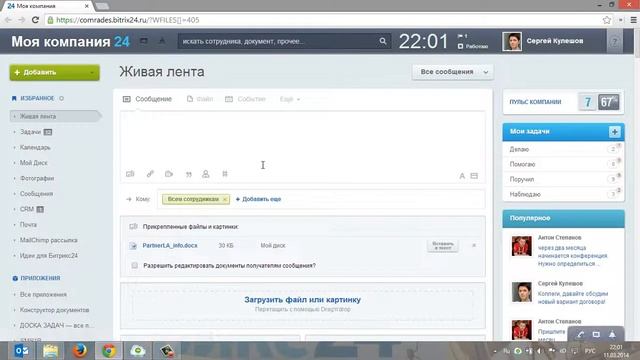The width and height of the screenshot is (640, 360).
Task: Allow recipients to edit documents checkbox
Action: pyautogui.click(x=135, y=265)
